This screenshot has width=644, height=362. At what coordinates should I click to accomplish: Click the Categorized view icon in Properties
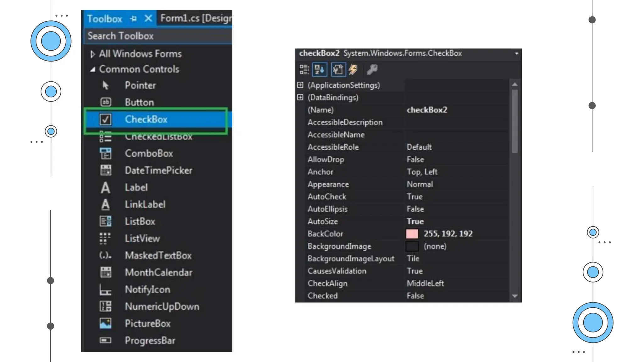click(304, 69)
